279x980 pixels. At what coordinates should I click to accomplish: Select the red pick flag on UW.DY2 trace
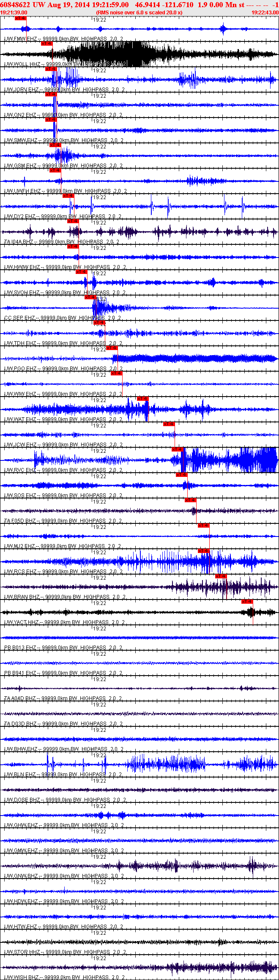[x=68, y=196]
